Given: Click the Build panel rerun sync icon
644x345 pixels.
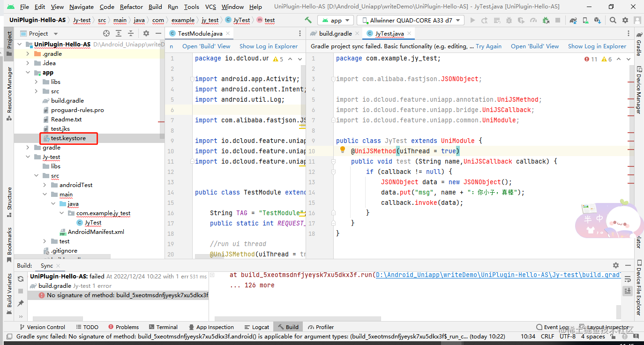Looking at the screenshot, I should [21, 278].
